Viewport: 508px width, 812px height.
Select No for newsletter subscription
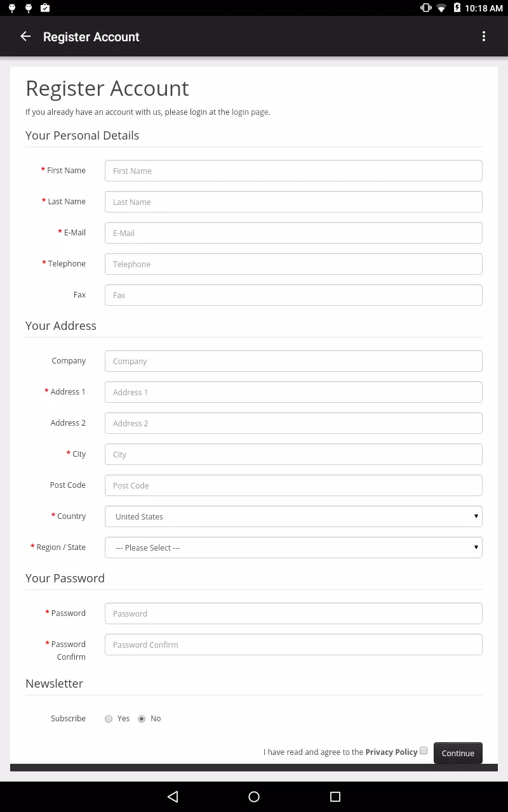(x=142, y=719)
